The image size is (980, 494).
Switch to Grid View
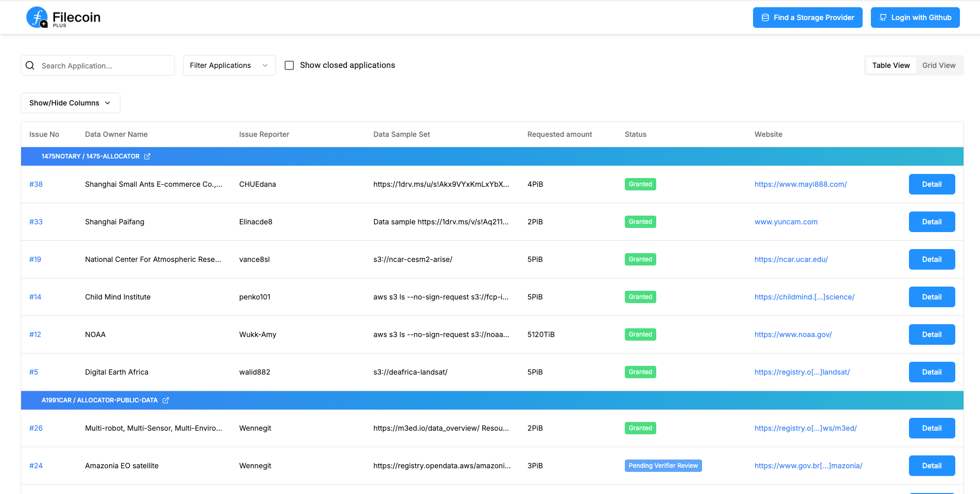coord(938,65)
